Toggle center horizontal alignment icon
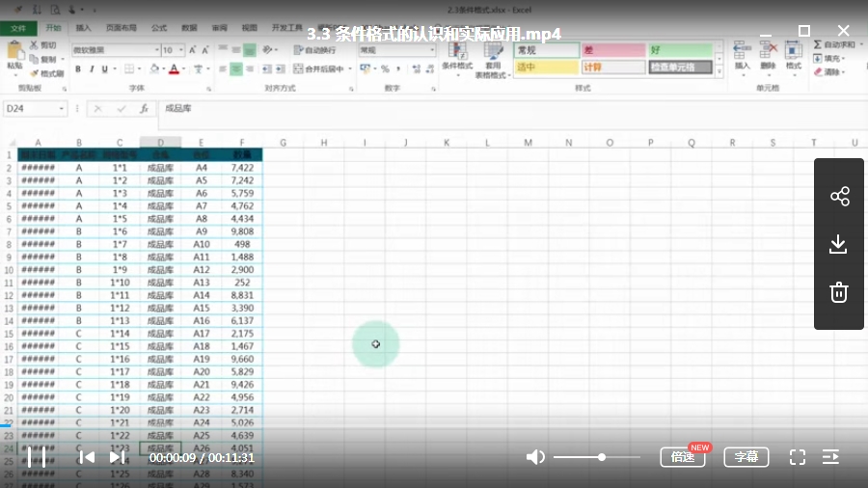Image resolution: width=868 pixels, height=488 pixels. click(x=236, y=69)
